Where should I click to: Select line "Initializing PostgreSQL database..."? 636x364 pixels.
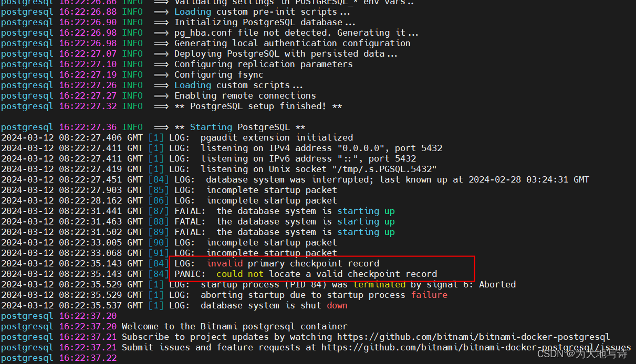click(265, 22)
